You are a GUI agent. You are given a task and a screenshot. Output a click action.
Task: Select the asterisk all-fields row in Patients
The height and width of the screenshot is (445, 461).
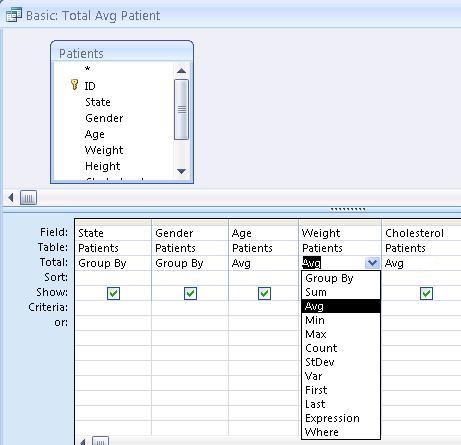(113, 69)
